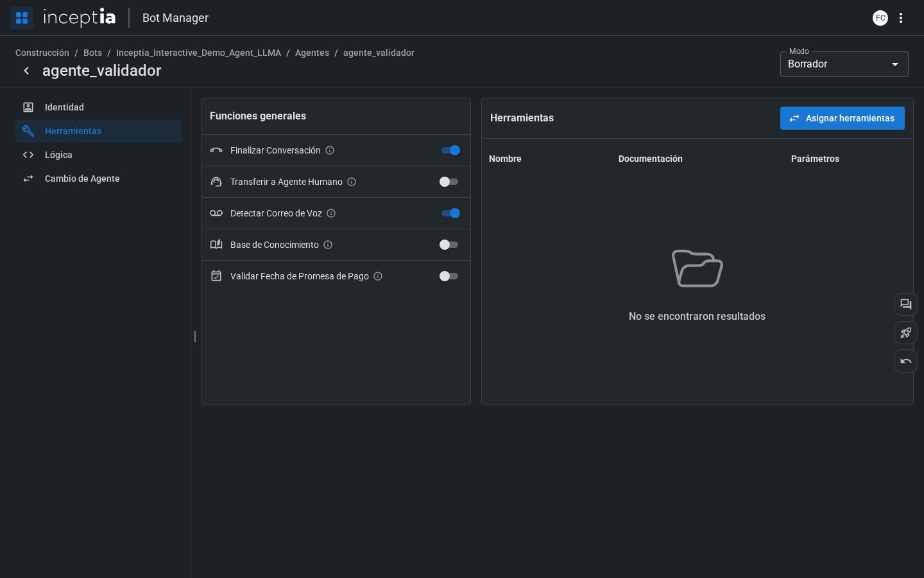
Task: Click the Herramientas wrench icon
Action: tap(28, 131)
